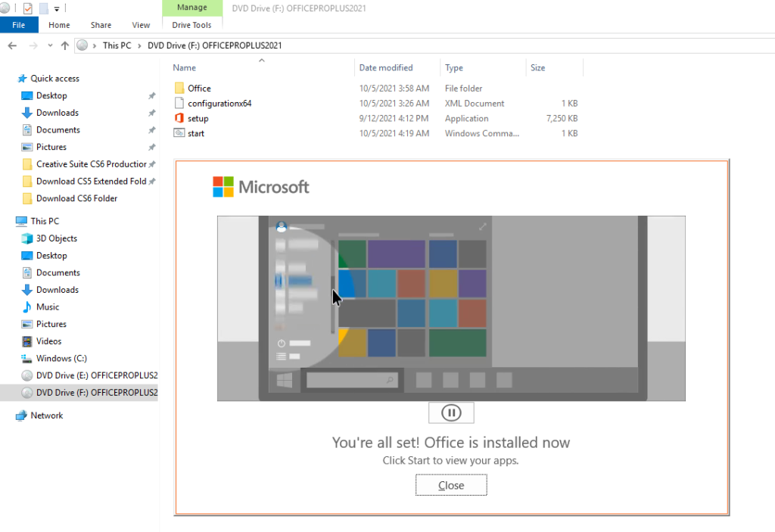The height and width of the screenshot is (532, 775).
Task: Click the Documents icon under Quick access
Action: tap(27, 129)
